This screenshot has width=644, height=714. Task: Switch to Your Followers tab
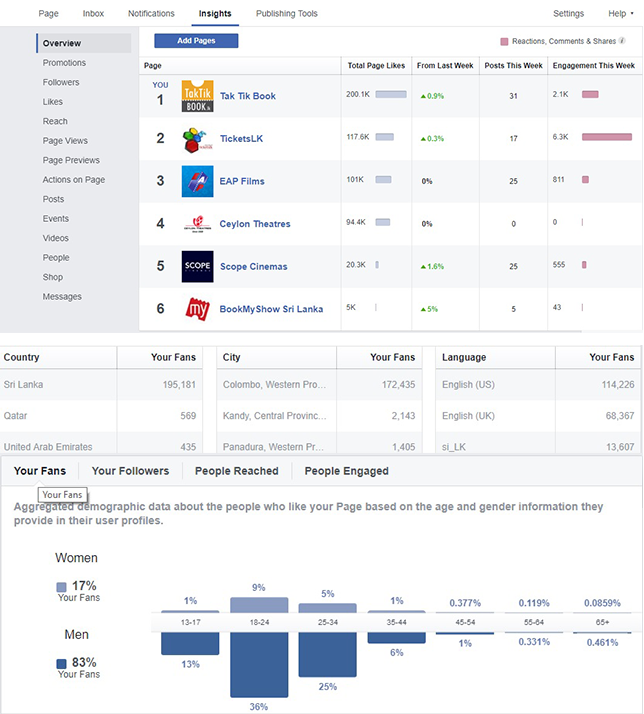(130, 471)
